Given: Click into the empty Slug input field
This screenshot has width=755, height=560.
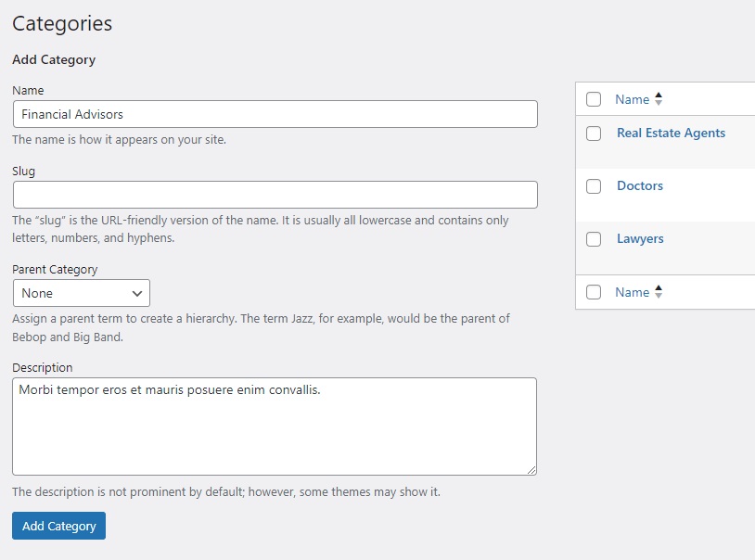Looking at the screenshot, I should click(x=275, y=195).
